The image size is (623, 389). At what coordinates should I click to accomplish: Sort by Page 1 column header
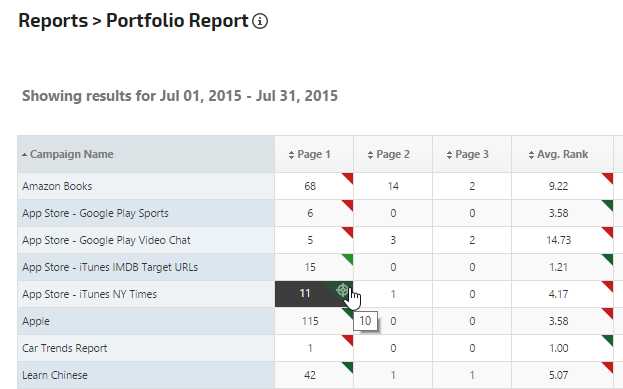coord(310,155)
